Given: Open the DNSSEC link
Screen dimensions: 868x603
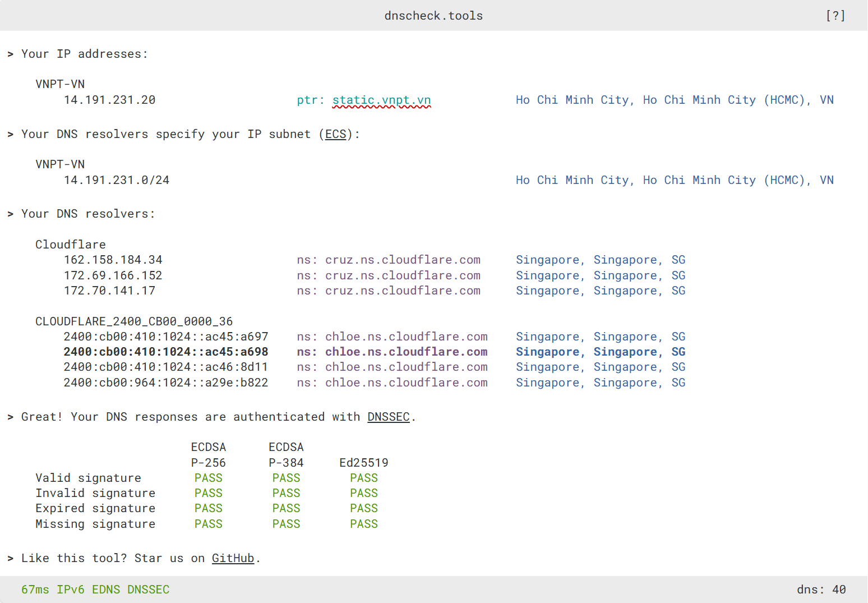Looking at the screenshot, I should coord(388,417).
